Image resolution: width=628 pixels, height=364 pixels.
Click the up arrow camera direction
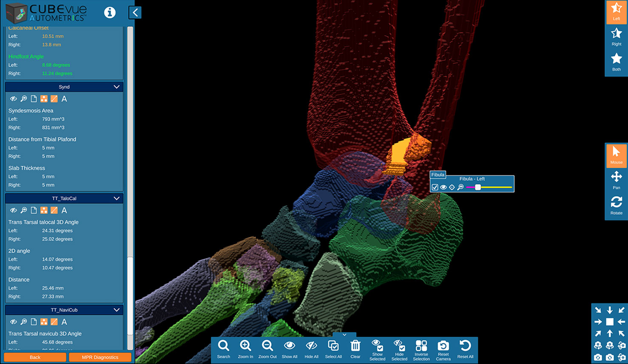[610, 333]
